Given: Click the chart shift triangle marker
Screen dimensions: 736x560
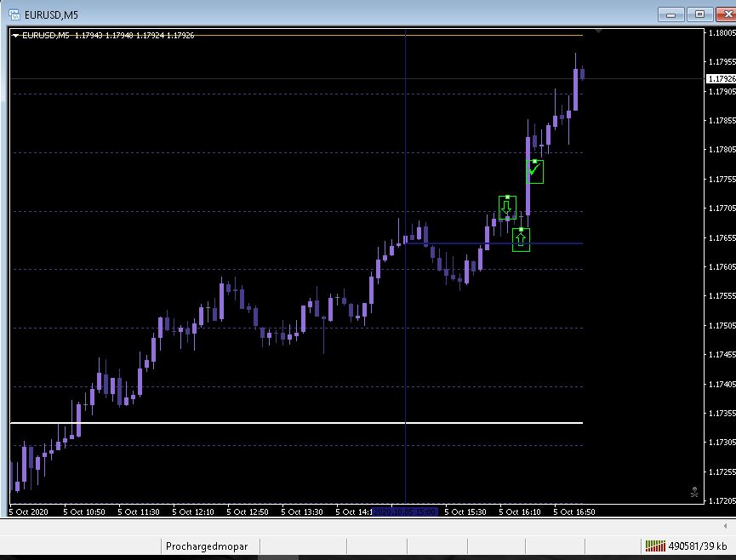Looking at the screenshot, I should [598, 31].
